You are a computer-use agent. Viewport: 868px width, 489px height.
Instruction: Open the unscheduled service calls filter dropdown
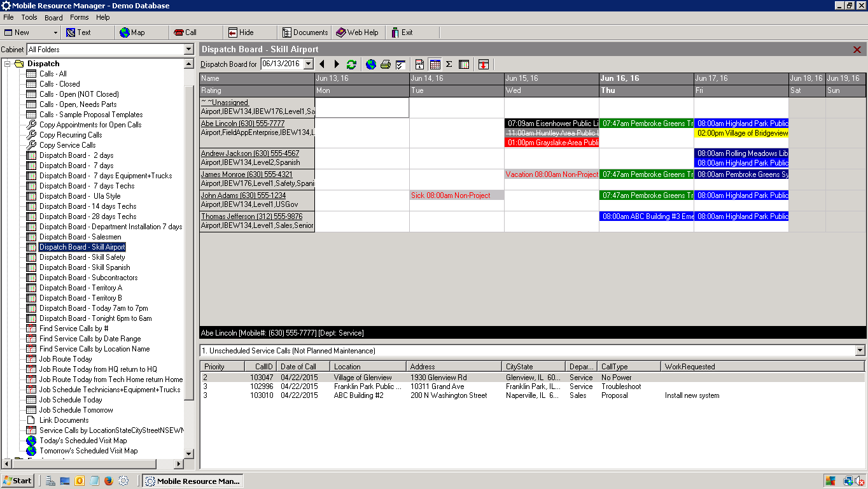(861, 351)
